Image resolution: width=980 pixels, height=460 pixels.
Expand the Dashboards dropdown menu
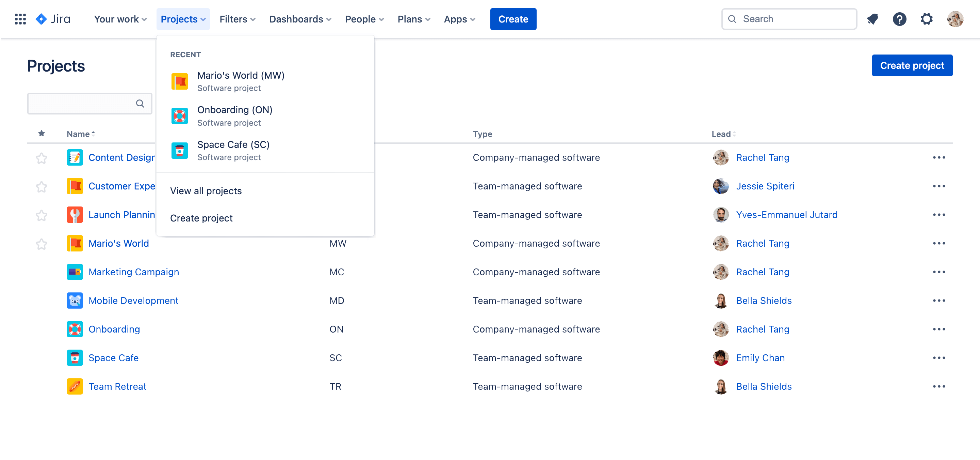tap(300, 19)
